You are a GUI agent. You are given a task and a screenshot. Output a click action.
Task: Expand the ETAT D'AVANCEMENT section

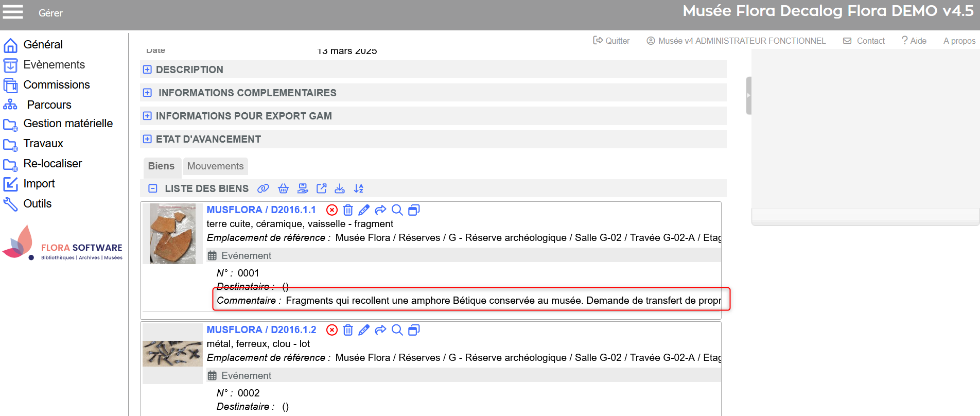147,139
